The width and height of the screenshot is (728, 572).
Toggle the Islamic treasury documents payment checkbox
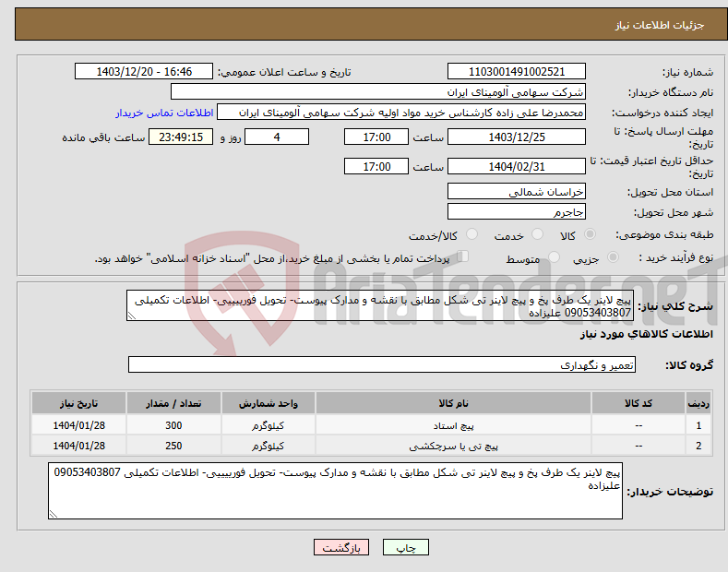point(463,256)
